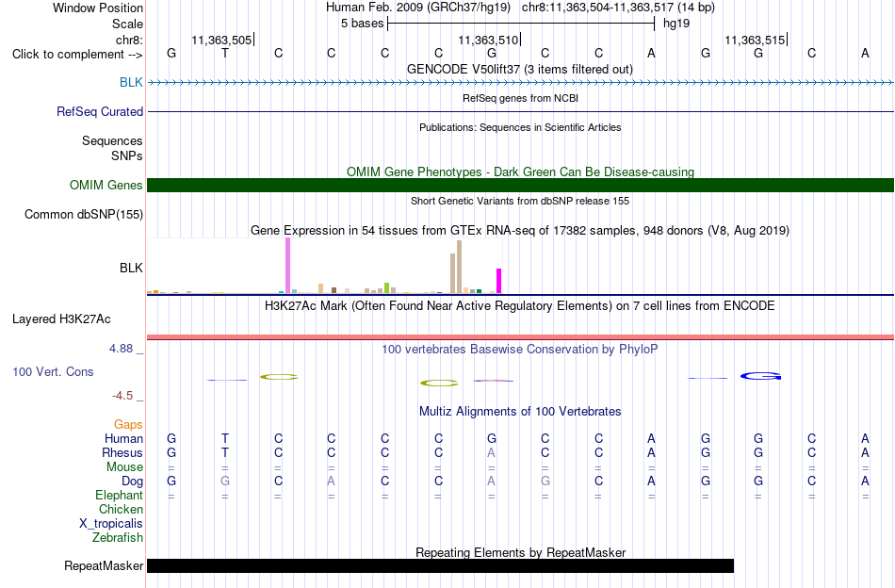Click the 'Click to complement -->' label
895x588 pixels.
click(77, 55)
